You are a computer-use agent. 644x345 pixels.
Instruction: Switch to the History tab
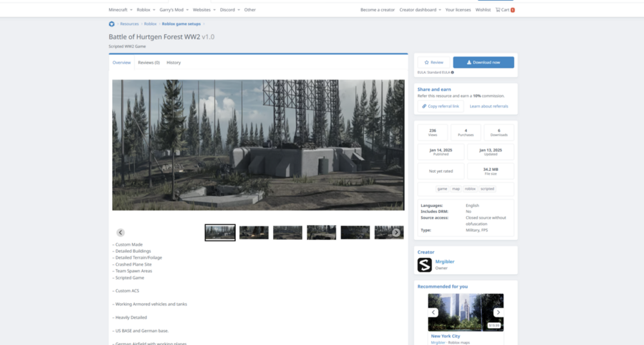point(173,63)
